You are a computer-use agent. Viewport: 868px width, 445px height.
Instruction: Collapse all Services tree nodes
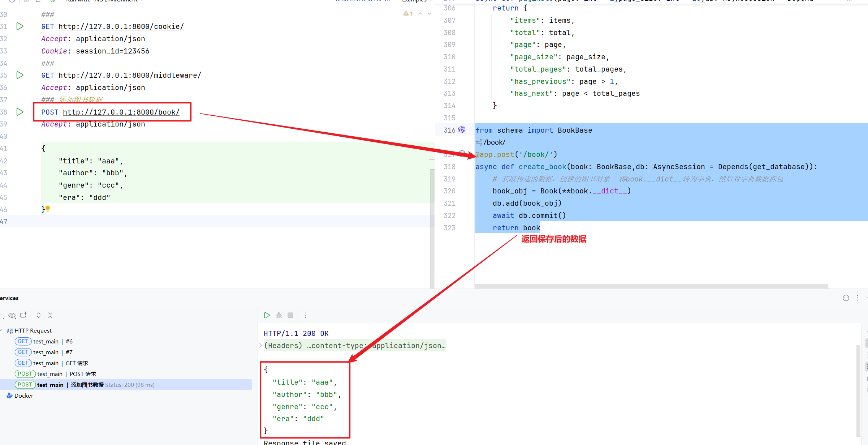(50, 315)
